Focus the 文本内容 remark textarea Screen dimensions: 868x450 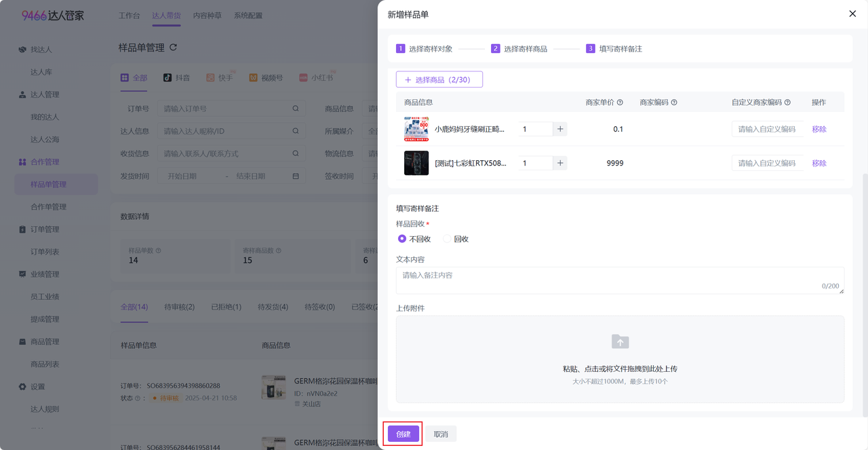click(620, 280)
